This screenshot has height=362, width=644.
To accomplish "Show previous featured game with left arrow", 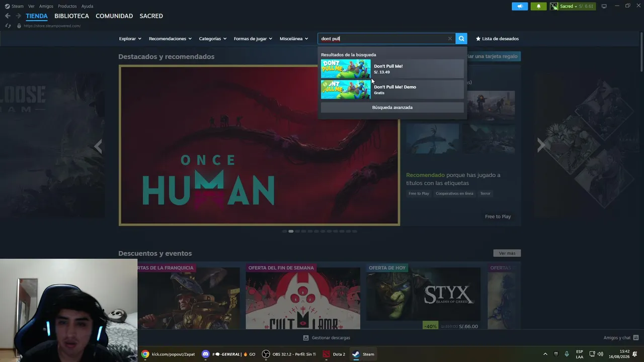I will point(98,146).
